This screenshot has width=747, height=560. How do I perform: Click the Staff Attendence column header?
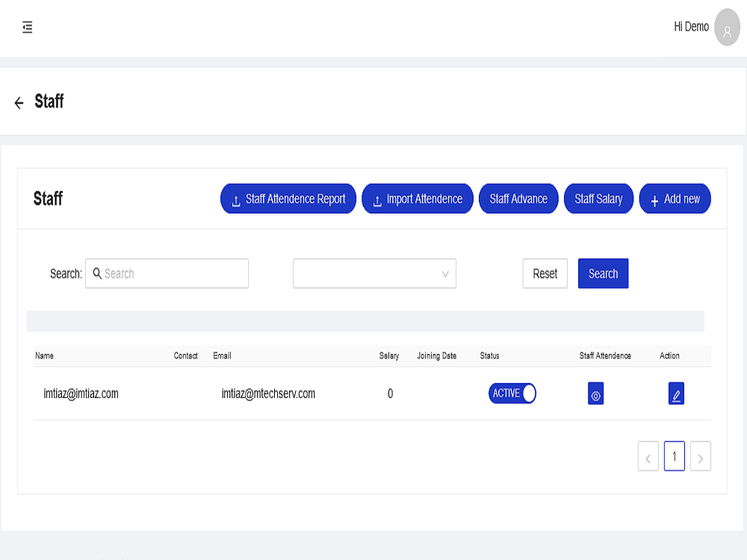coord(605,355)
